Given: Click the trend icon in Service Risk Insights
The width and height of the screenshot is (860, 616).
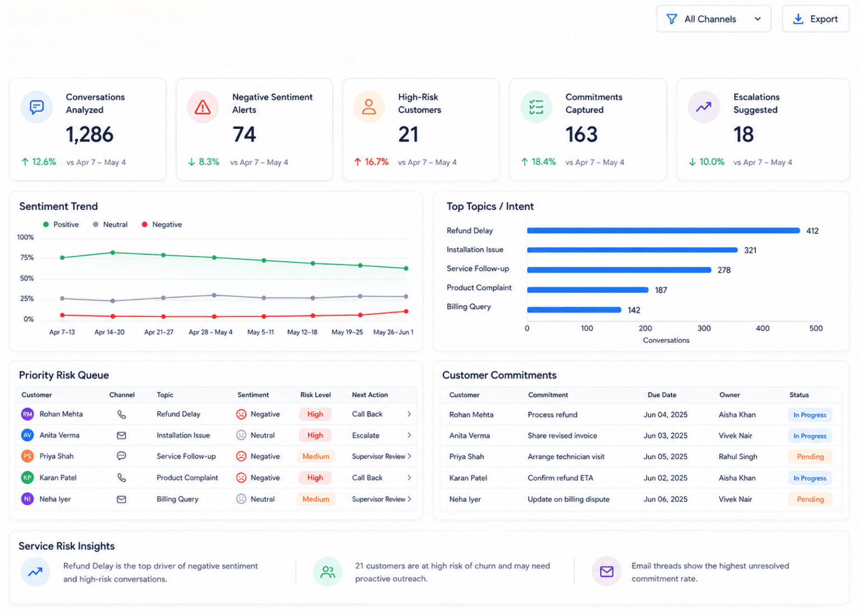Looking at the screenshot, I should pyautogui.click(x=36, y=572).
